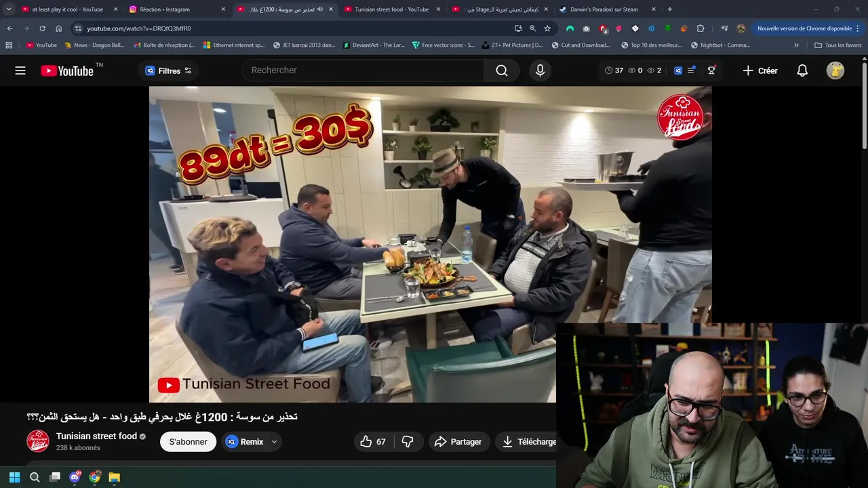Viewport: 868px width, 488px height.
Task: Open the browser home page
Action: (58, 28)
